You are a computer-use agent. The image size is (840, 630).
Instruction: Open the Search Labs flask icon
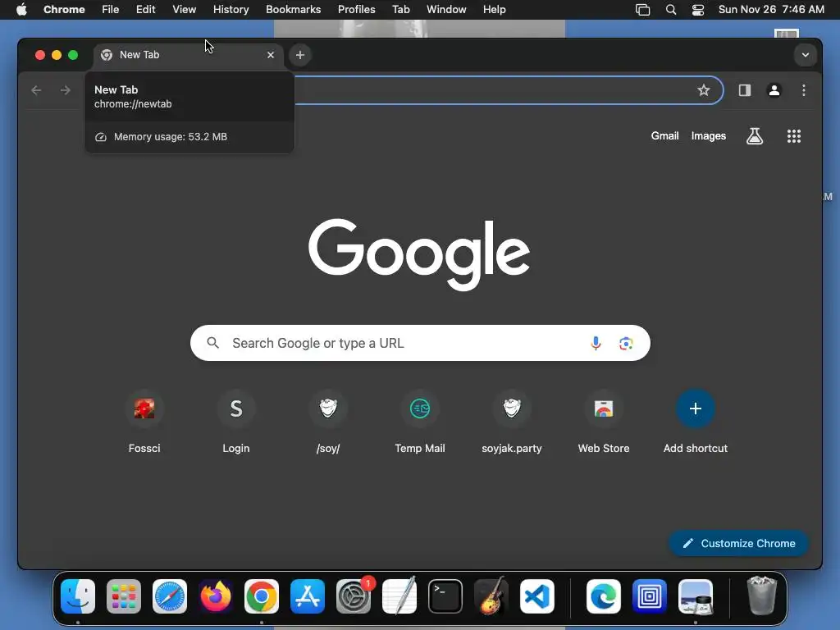755,136
